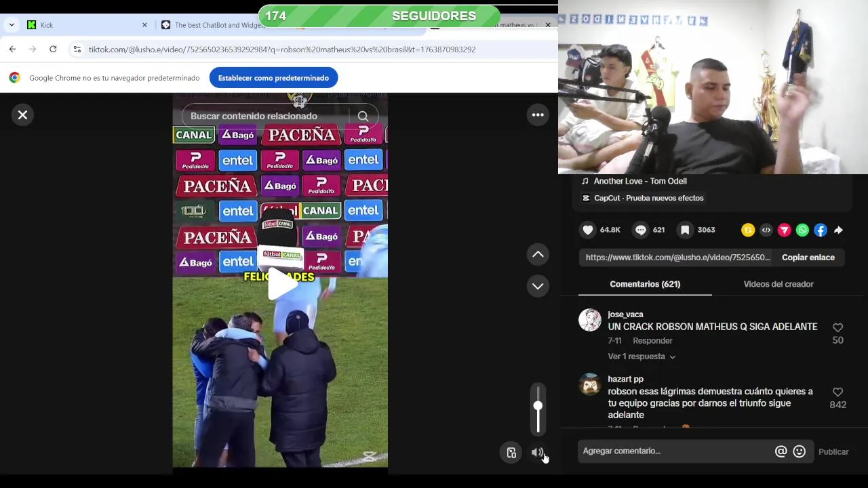Save video with bookmark icon
Image resolution: width=868 pixels, height=488 pixels.
pos(685,230)
